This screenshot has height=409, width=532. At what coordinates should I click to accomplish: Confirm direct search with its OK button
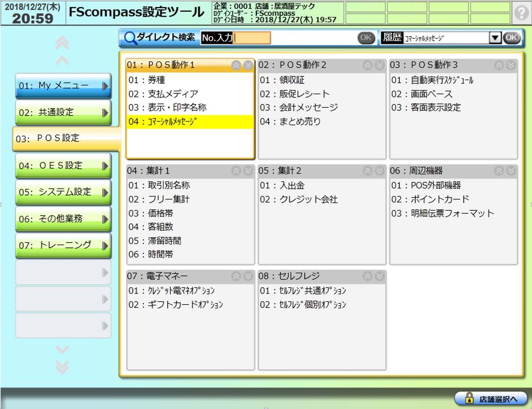tap(366, 38)
